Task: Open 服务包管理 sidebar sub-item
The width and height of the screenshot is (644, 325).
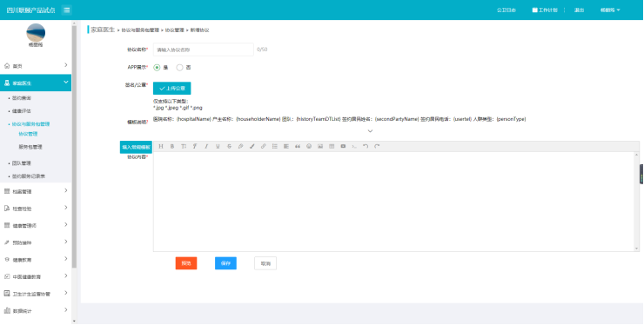Action: click(x=30, y=147)
